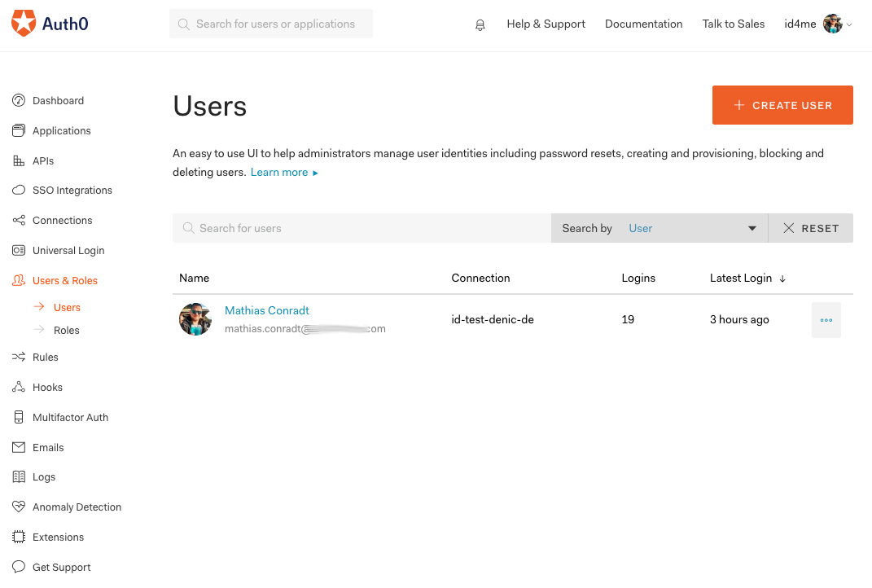The height and width of the screenshot is (588, 872).
Task: Click the Auth0 logo icon
Action: click(x=24, y=24)
